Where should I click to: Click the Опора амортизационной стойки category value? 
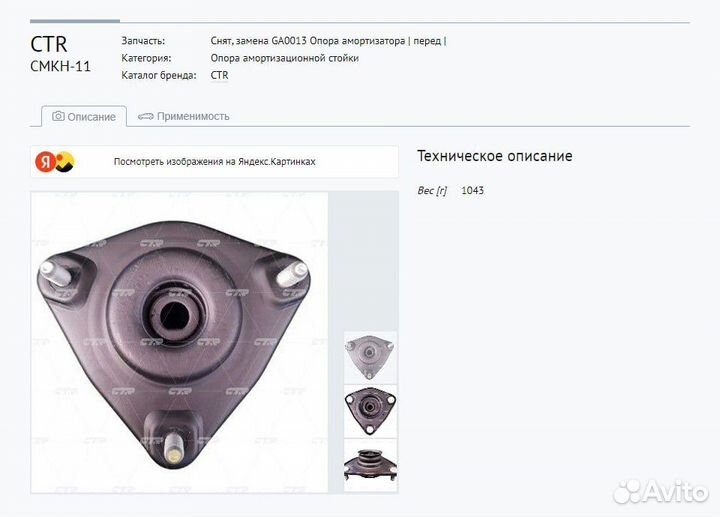pyautogui.click(x=284, y=58)
